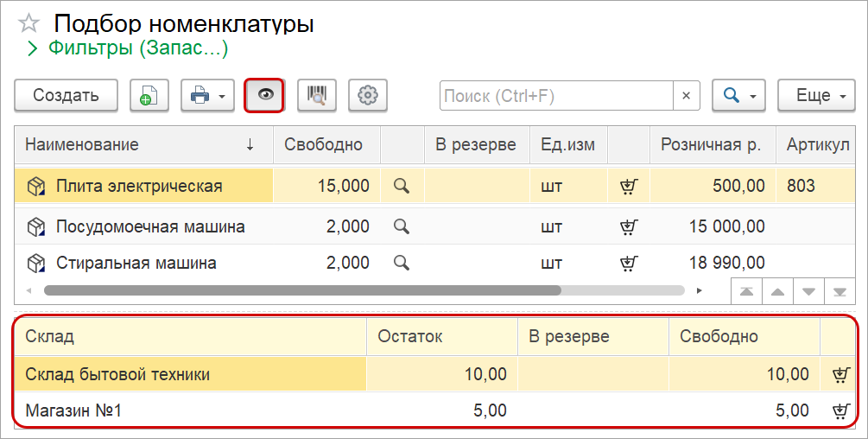The image size is (868, 439).
Task: Select the Склад бытовой техники row
Action: click(x=190, y=374)
